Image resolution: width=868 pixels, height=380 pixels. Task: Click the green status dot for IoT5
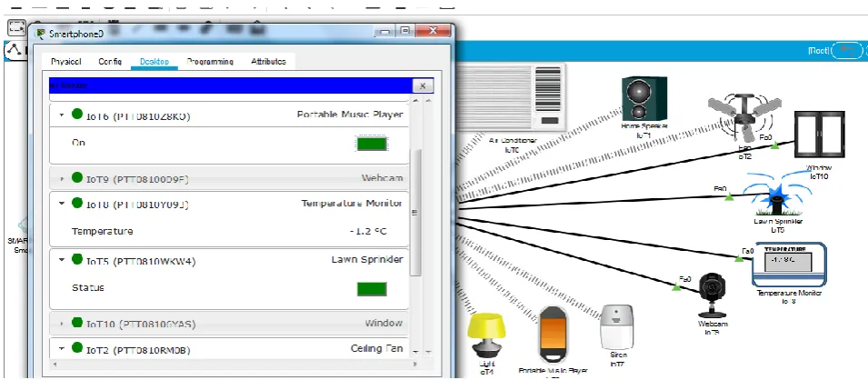click(77, 259)
